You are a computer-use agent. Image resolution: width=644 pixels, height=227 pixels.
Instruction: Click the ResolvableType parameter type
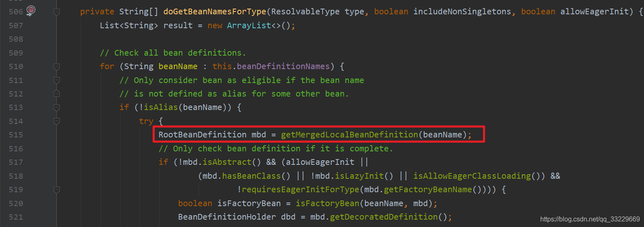[x=305, y=12]
